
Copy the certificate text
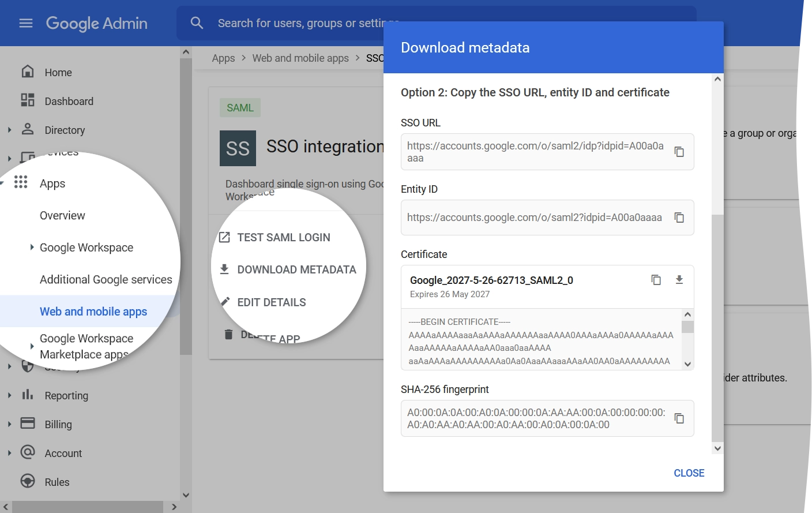click(x=656, y=280)
